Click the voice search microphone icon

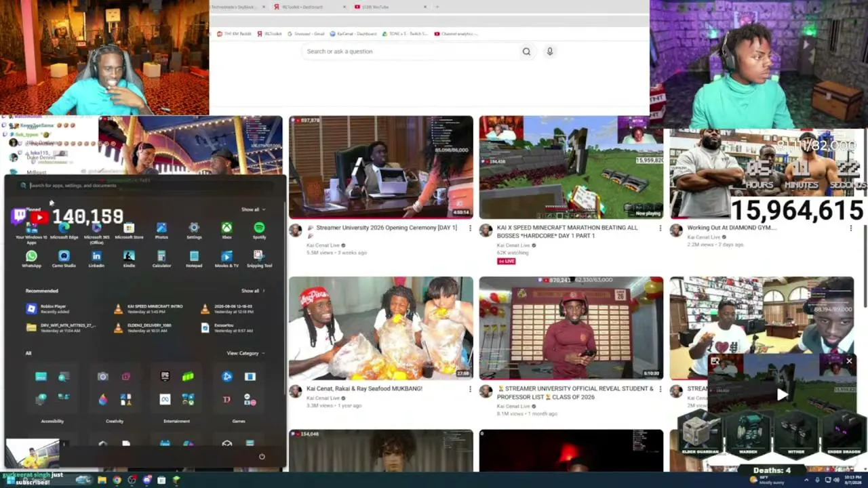point(550,52)
